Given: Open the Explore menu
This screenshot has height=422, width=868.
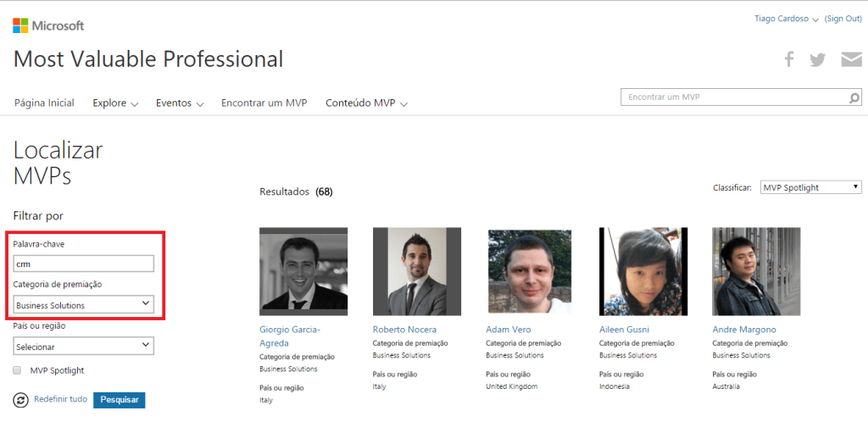Looking at the screenshot, I should click(x=115, y=103).
